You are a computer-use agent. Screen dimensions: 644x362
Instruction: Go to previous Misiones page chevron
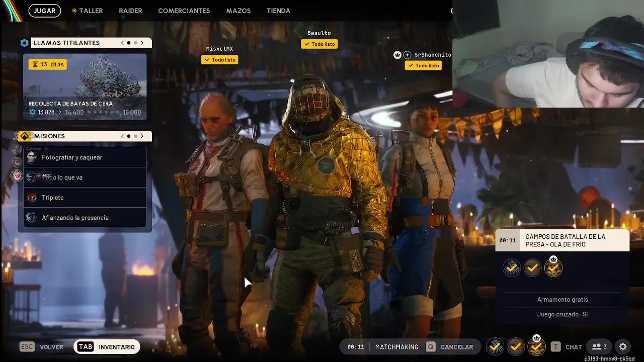pyautogui.click(x=122, y=136)
